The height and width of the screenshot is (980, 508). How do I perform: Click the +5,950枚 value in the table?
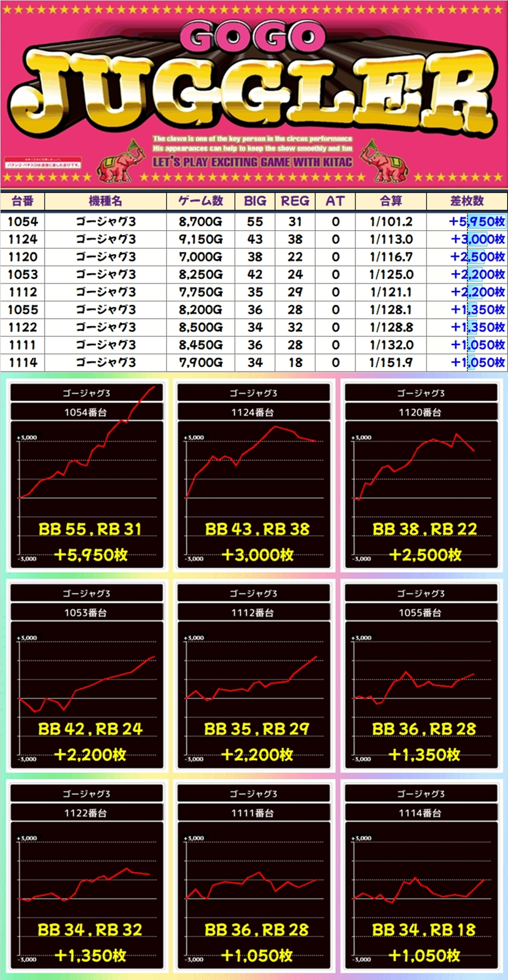click(x=477, y=222)
